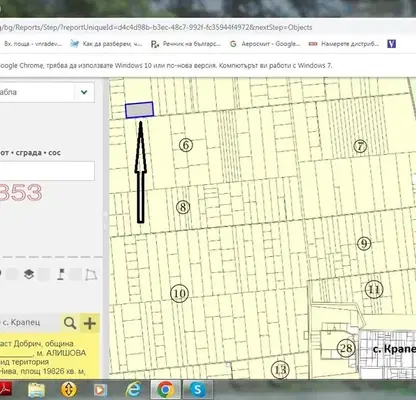Open the media player taskbar icon
Viewport: 416px width, 400px height.
pos(100,389)
